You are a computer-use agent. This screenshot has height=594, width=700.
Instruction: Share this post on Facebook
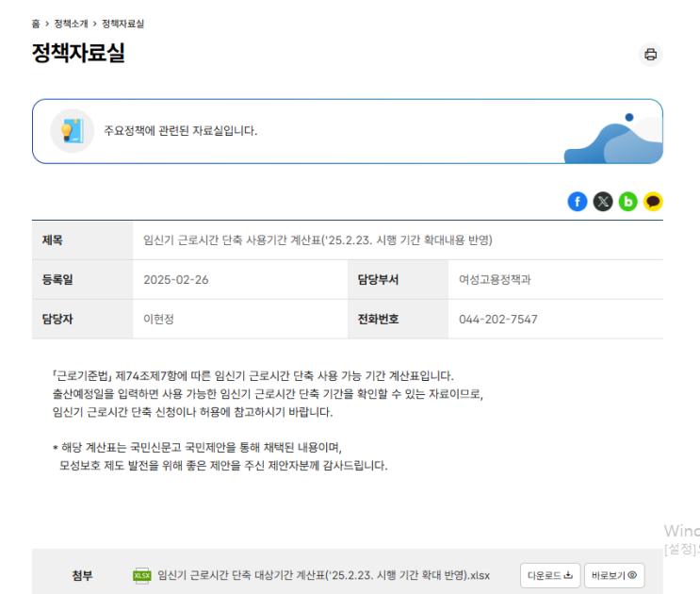coord(578,202)
